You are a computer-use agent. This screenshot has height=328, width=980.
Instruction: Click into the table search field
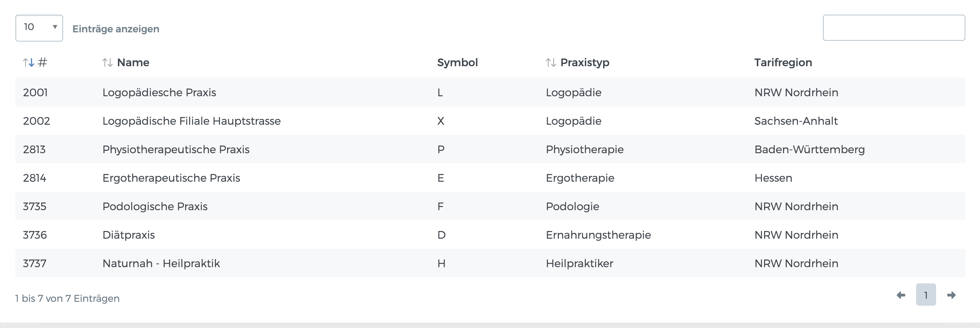893,28
